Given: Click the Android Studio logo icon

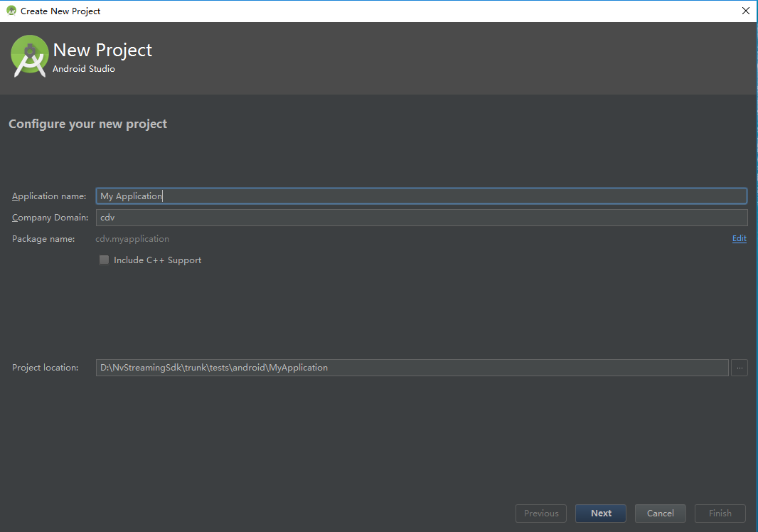Looking at the screenshot, I should 29,56.
